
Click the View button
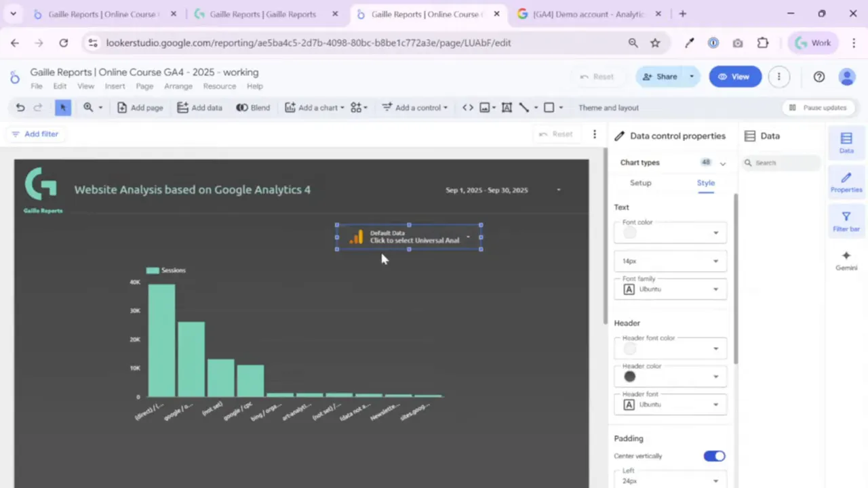[735, 76]
